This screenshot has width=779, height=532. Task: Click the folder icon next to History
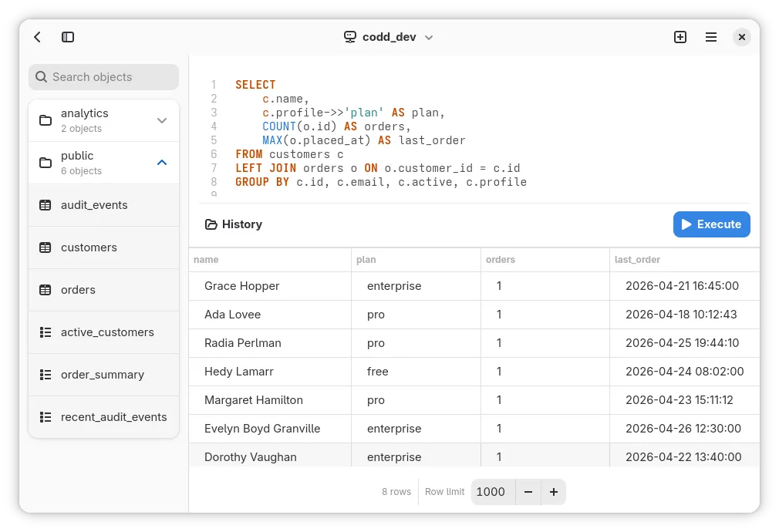click(211, 224)
